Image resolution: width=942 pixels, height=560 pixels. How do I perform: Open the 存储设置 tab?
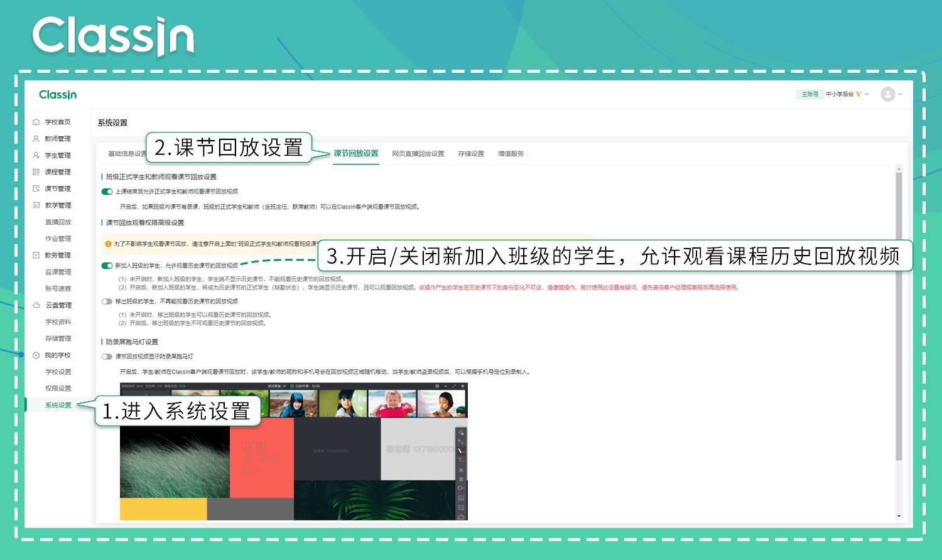click(471, 154)
